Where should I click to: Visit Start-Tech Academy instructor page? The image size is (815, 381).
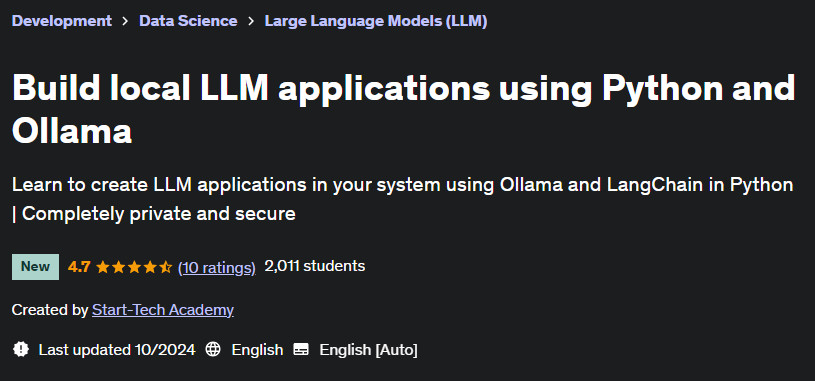coord(163,310)
